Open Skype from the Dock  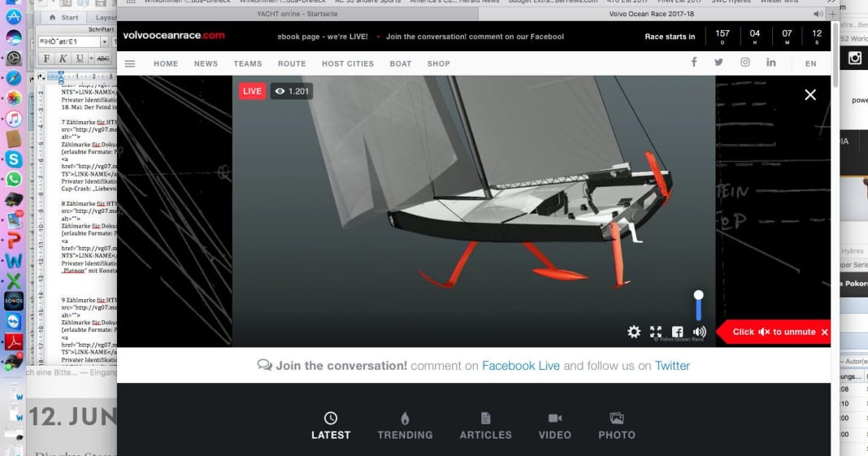13,159
